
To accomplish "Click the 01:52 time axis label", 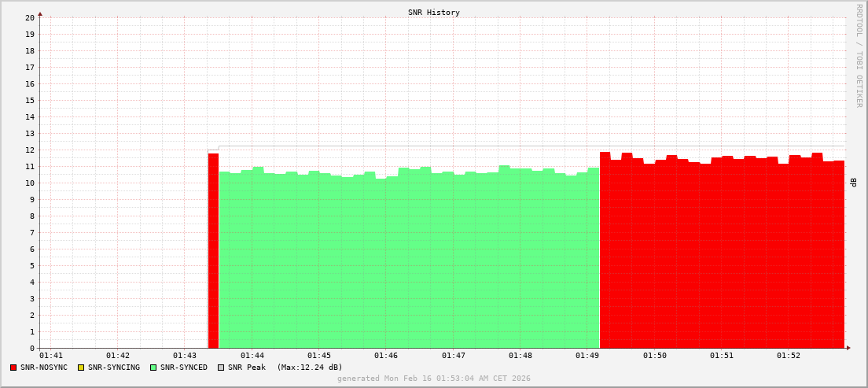I will tap(789, 356).
